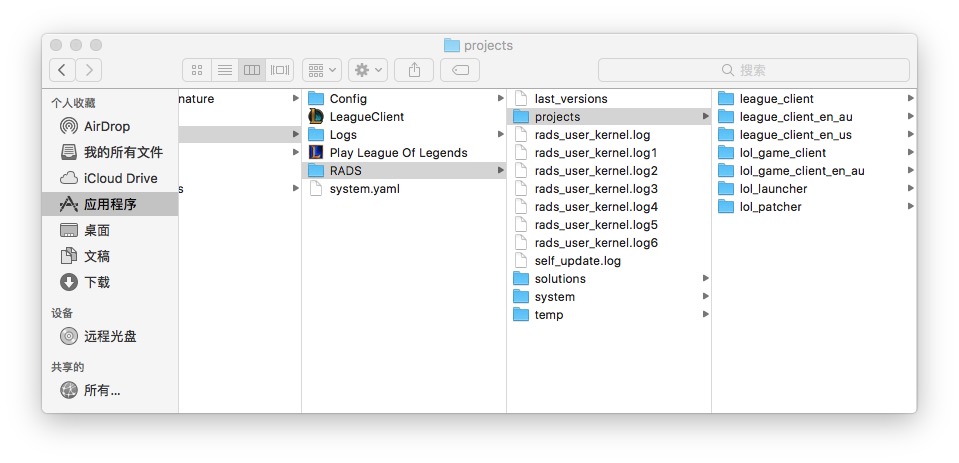Screen dimensions: 959x463
Task: Click the Share toolbar button
Action: pyautogui.click(x=414, y=70)
